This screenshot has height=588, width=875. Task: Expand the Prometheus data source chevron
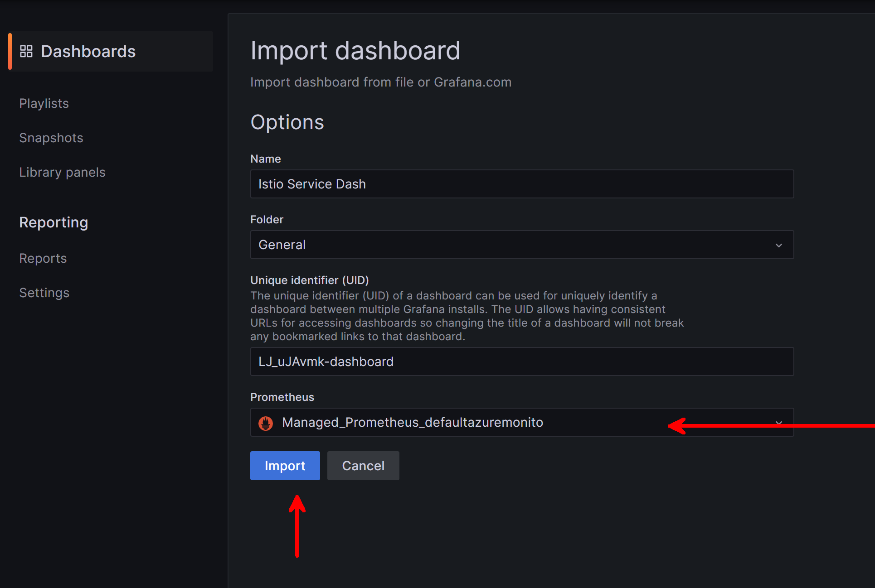tap(778, 422)
